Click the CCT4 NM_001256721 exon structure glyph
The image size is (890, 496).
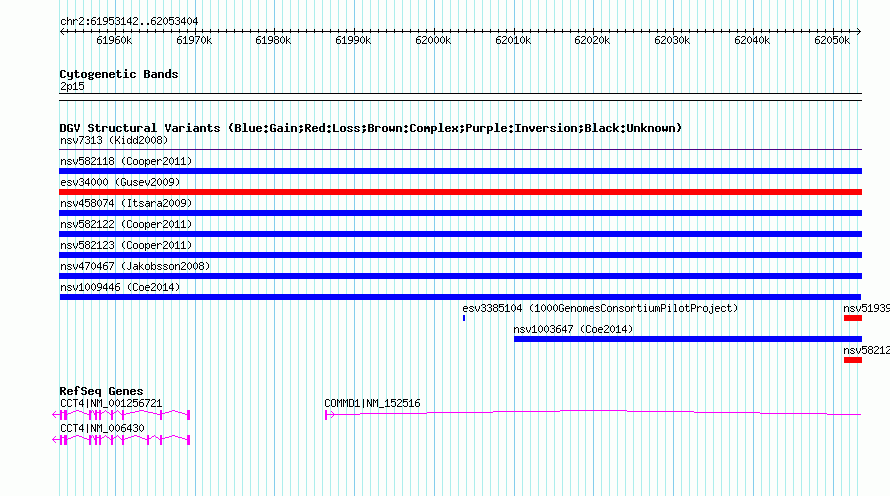tap(121, 415)
